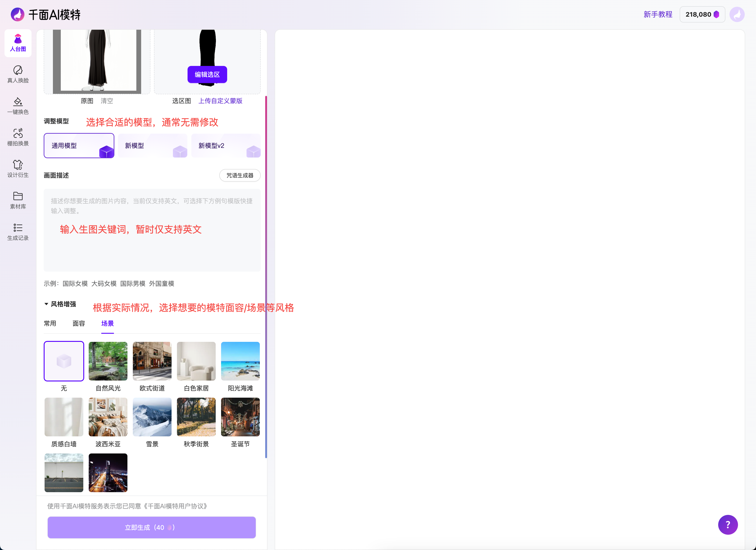The height and width of the screenshot is (550, 756).
Task: Open the 千面AI模特用户协议 agreement link
Action: (x=175, y=506)
